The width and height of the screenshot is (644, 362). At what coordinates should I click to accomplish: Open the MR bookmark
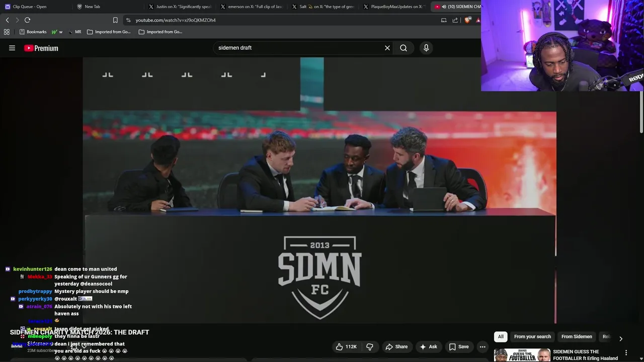(75, 32)
